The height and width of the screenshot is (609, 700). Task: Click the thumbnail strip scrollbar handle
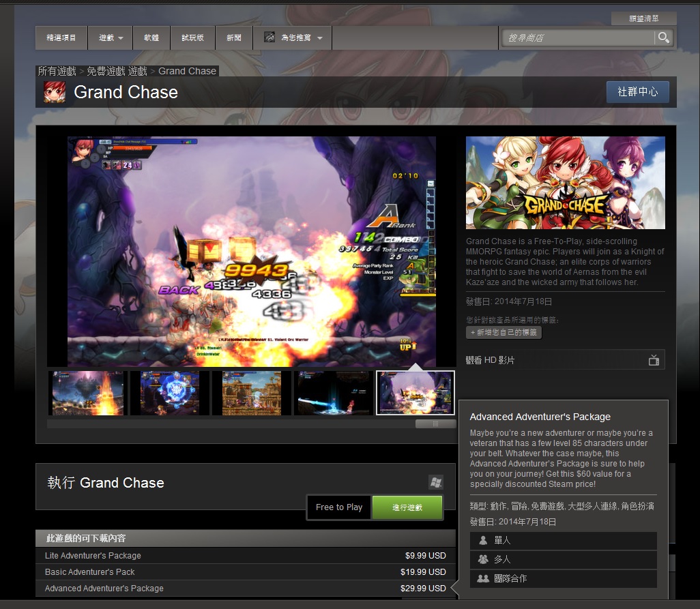pyautogui.click(x=435, y=424)
